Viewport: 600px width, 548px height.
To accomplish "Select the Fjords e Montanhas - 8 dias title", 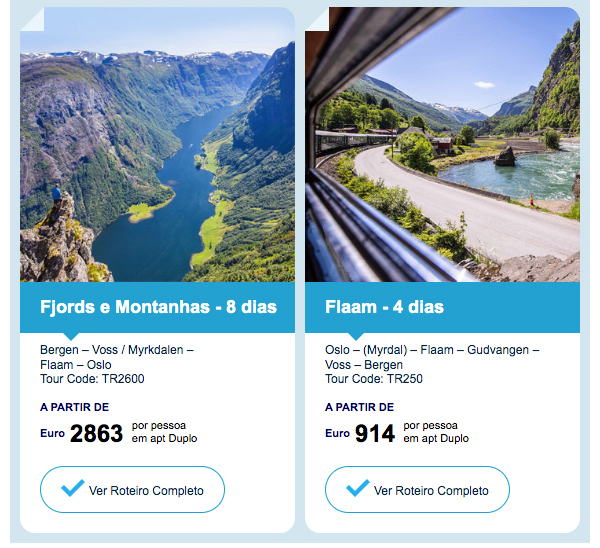I will [x=158, y=307].
